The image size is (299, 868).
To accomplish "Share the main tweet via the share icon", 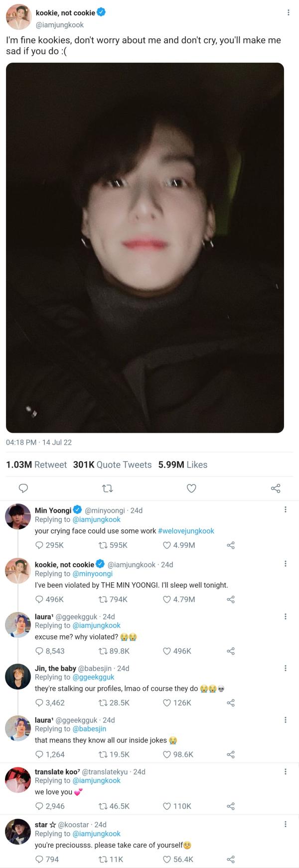I will (x=276, y=488).
